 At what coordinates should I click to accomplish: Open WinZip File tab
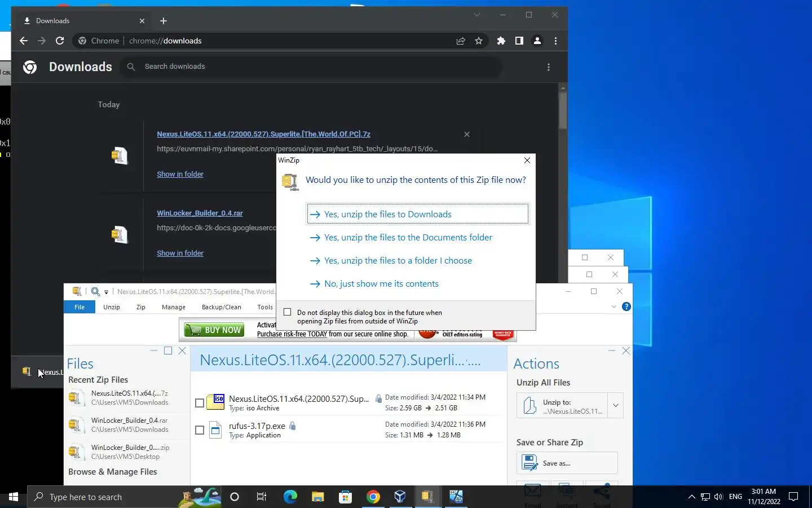coord(80,307)
